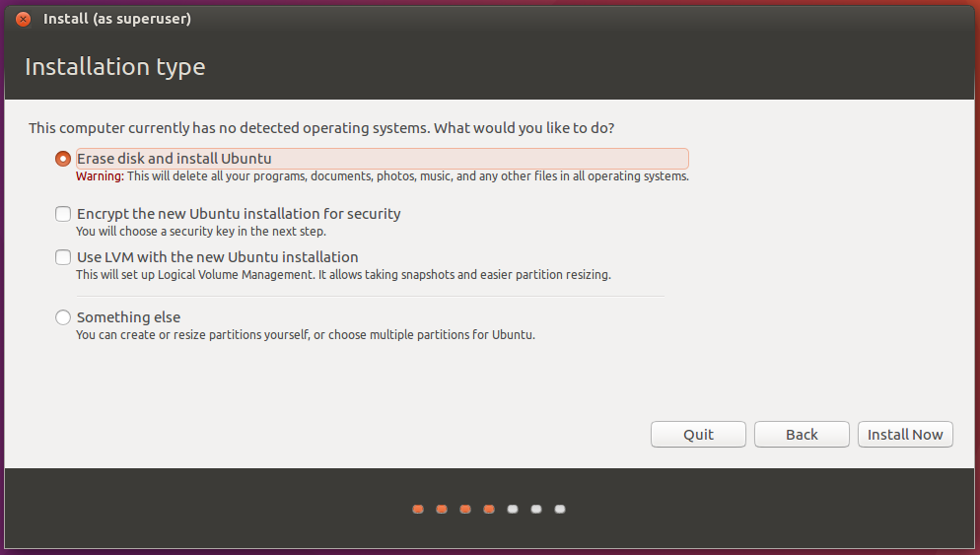
Task: Enable encrypt the new Ubuntu installation checkbox
Action: tap(62, 214)
